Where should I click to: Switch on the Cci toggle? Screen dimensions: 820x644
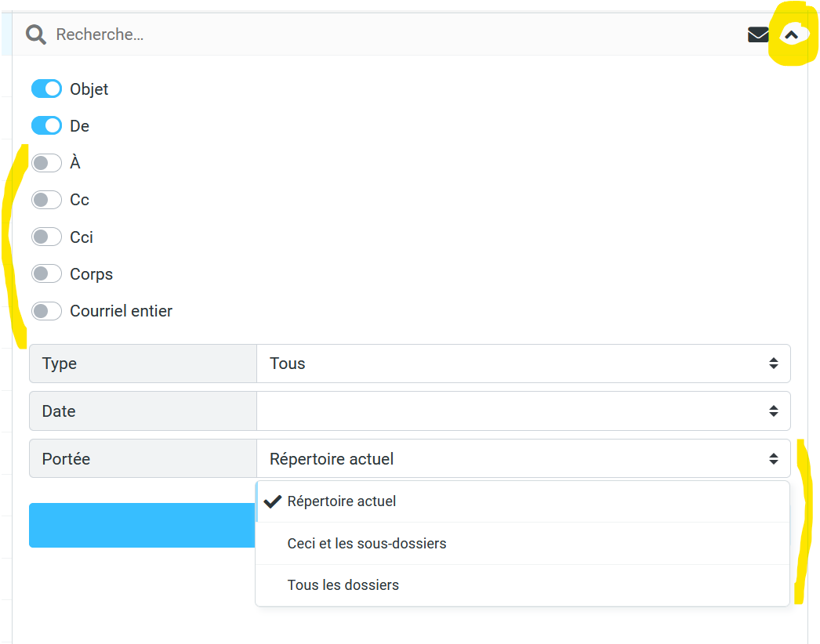[x=46, y=237]
